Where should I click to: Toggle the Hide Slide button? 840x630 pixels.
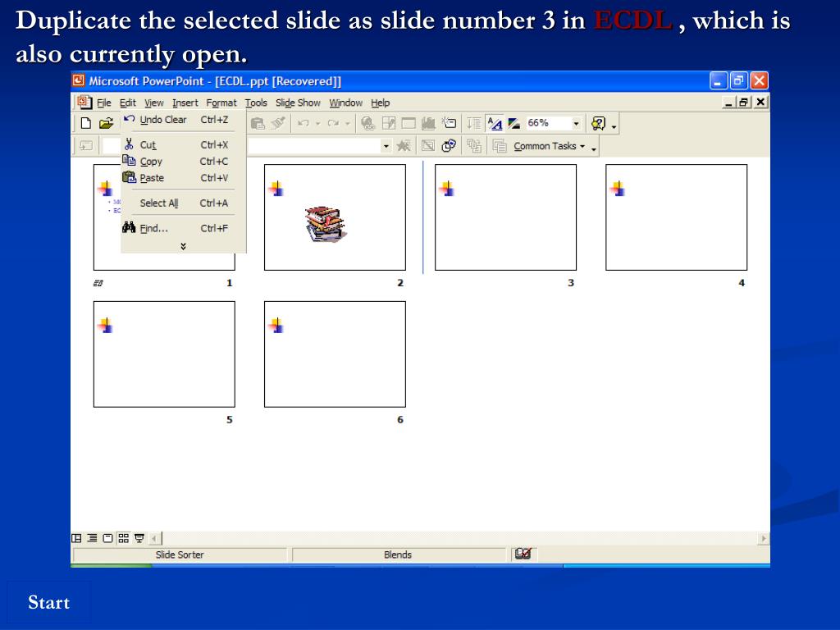(428, 145)
